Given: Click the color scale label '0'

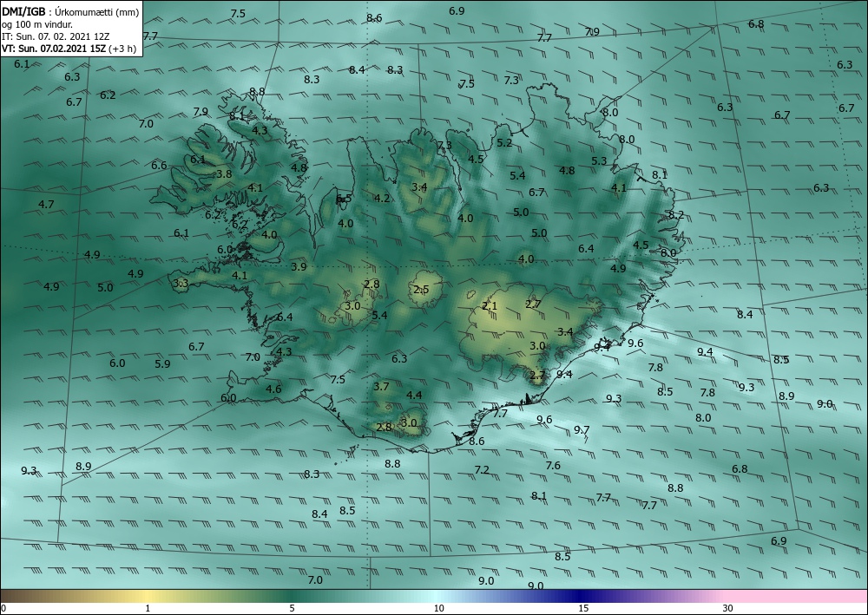Looking at the screenshot, I should point(3,608).
